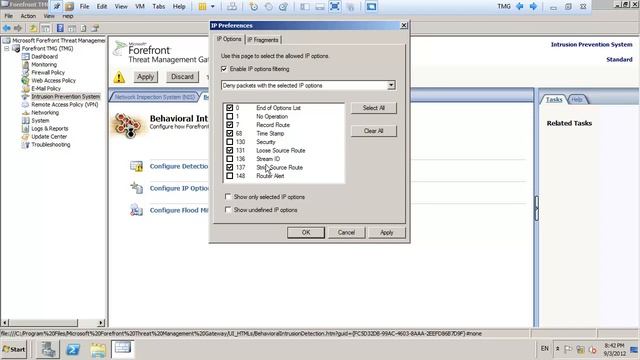
Task: Select the System tree node
Action: pos(40,120)
